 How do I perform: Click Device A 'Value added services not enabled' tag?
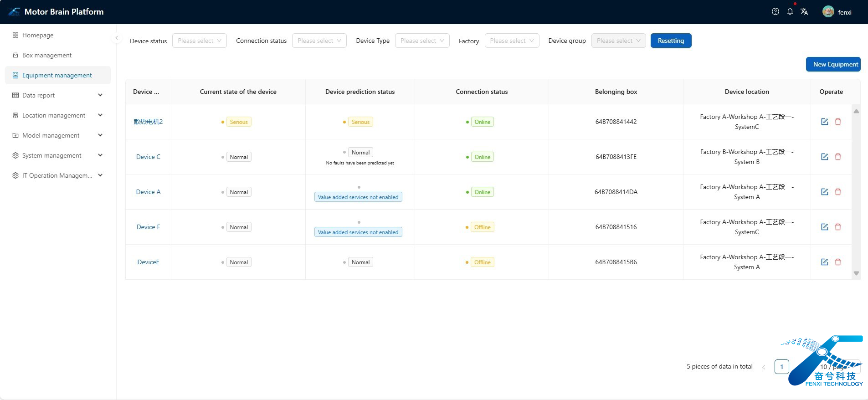pyautogui.click(x=358, y=197)
